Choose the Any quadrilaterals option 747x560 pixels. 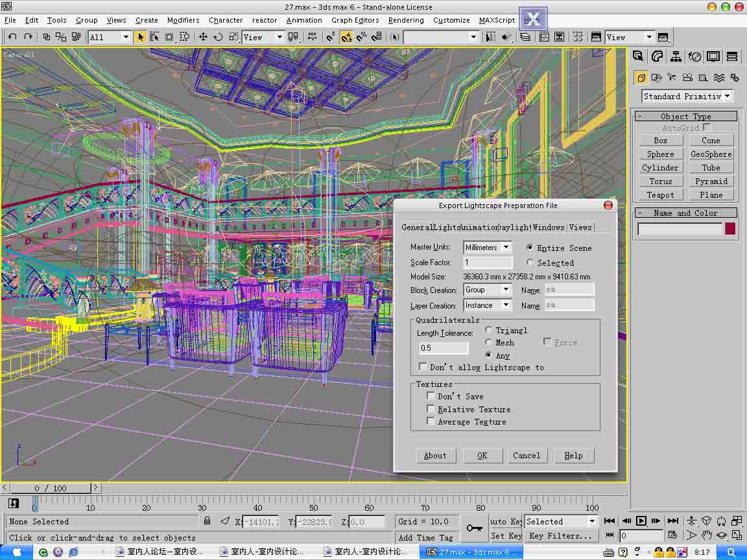488,355
